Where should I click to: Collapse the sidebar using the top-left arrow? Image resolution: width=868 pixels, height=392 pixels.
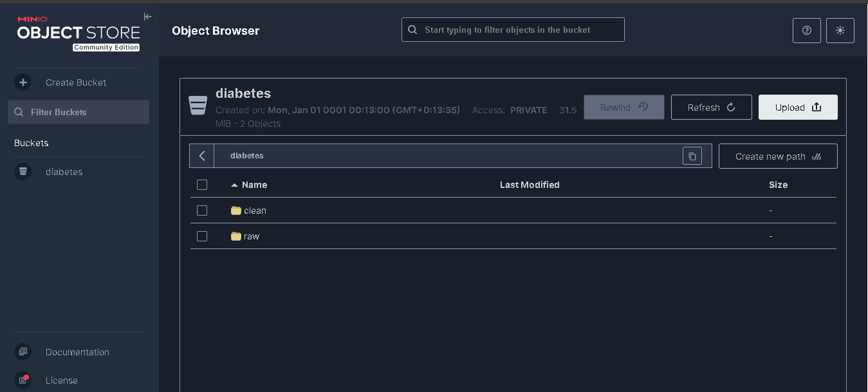tap(147, 16)
